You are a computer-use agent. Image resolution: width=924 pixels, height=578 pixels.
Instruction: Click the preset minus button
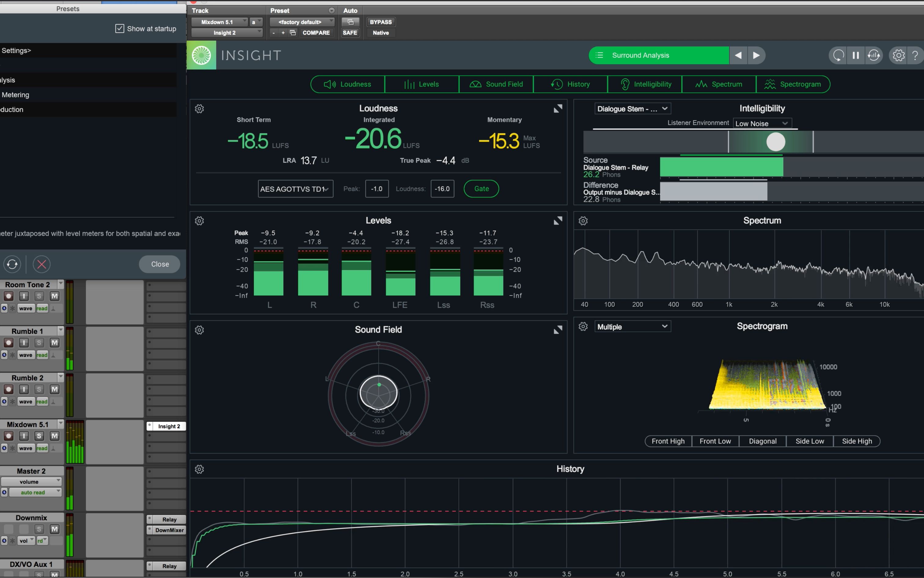(x=273, y=33)
